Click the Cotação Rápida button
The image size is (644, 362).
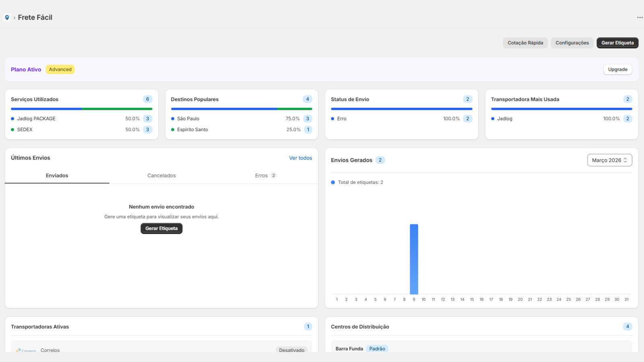click(x=525, y=43)
